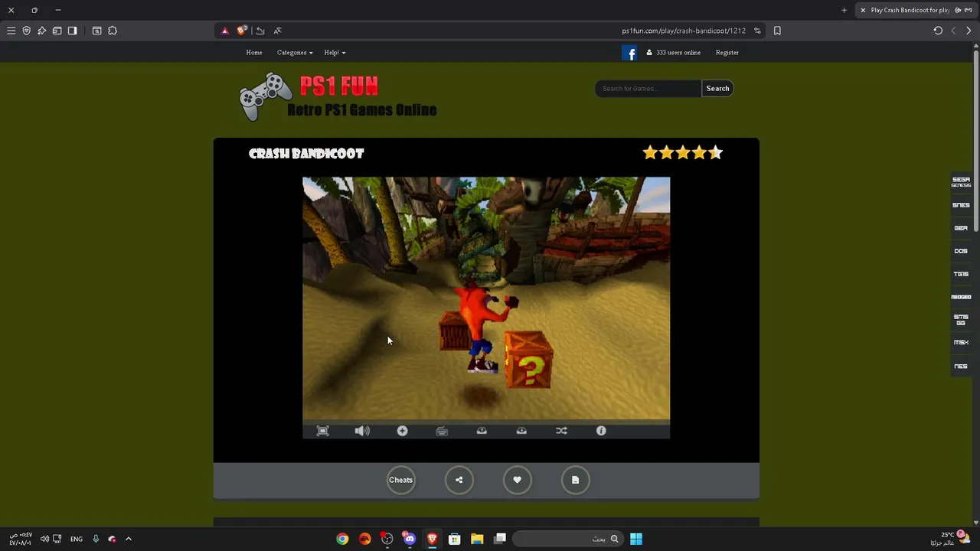Open File Explorer from the taskbar
The image size is (980, 551).
(x=477, y=539)
